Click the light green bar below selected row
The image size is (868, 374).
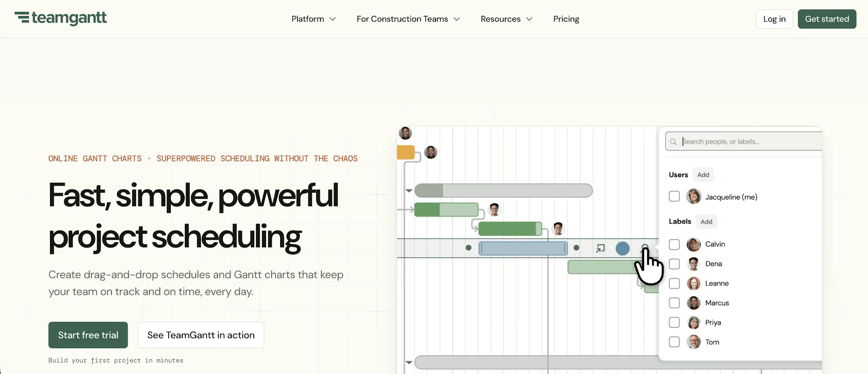click(x=602, y=267)
